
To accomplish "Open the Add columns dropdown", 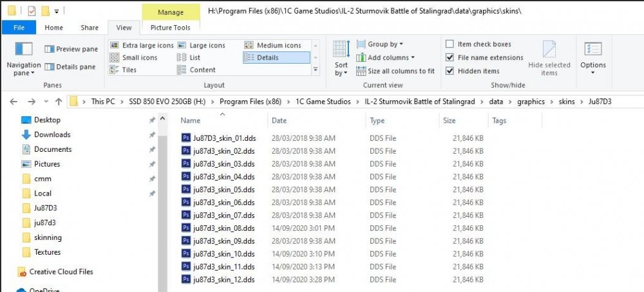I will point(385,57).
